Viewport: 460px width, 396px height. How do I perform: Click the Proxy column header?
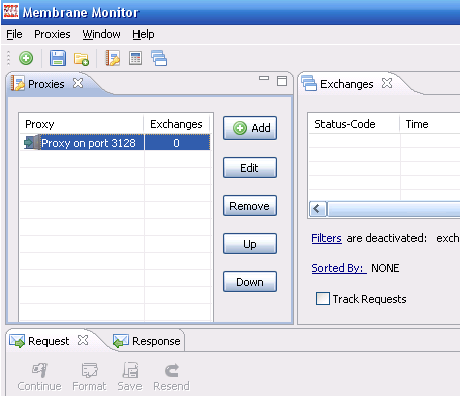tap(81, 124)
